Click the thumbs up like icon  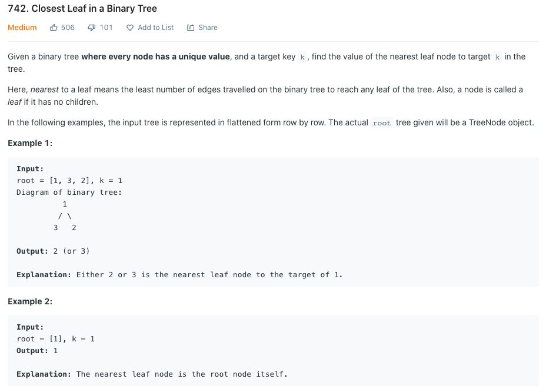[x=54, y=27]
